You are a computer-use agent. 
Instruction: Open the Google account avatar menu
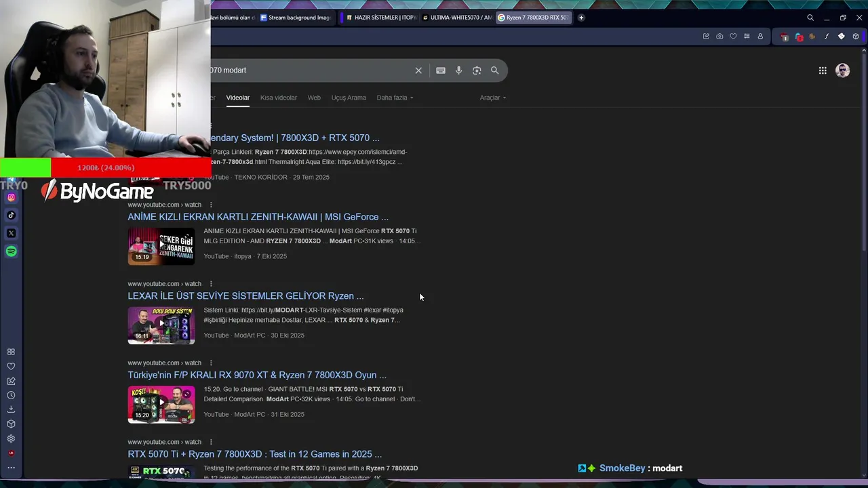(x=843, y=70)
